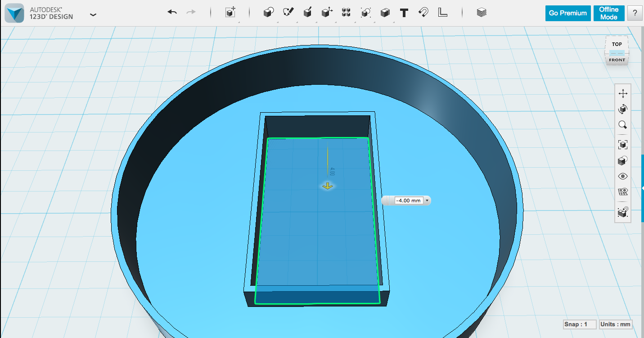Activate the Pan tool in the sidebar

623,93
